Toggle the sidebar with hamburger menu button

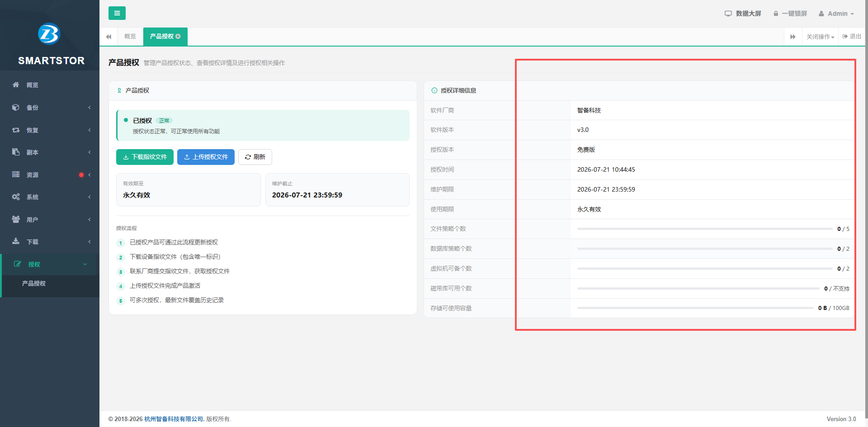pos(117,13)
